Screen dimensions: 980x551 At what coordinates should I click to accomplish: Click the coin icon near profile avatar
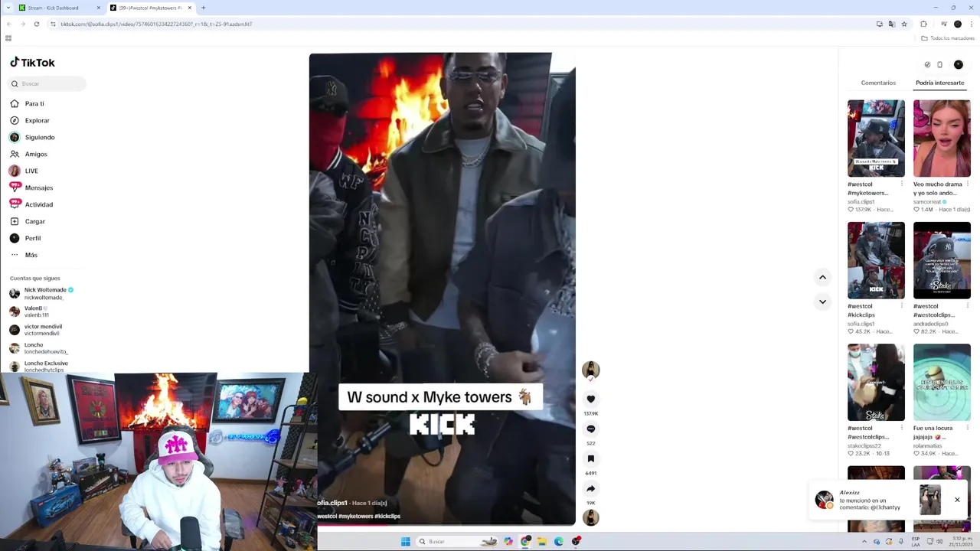tap(927, 64)
